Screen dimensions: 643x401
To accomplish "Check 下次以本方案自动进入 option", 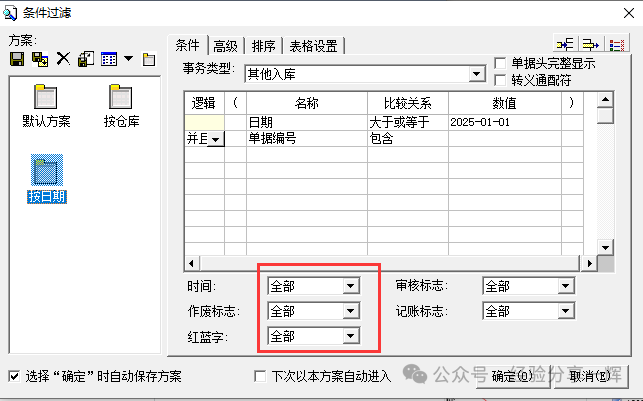I will (x=260, y=377).
